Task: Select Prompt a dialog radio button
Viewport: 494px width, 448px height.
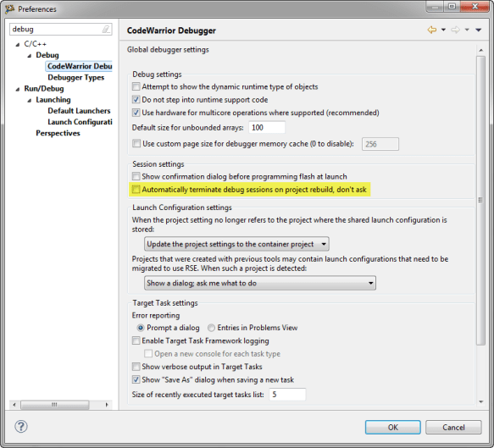Action: pos(141,328)
